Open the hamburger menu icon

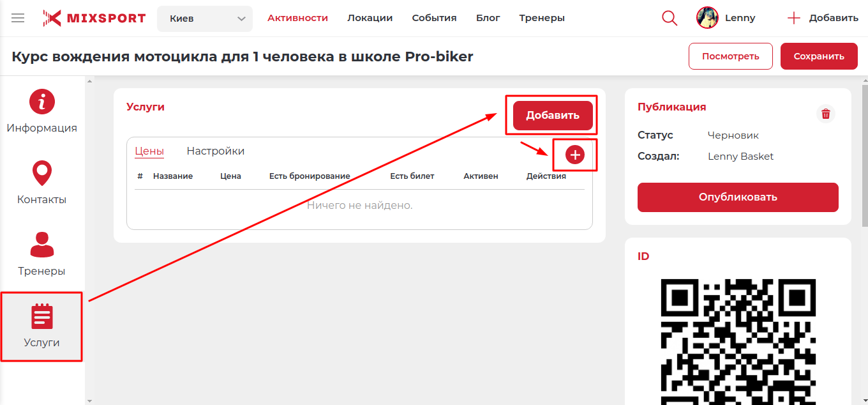click(x=18, y=18)
